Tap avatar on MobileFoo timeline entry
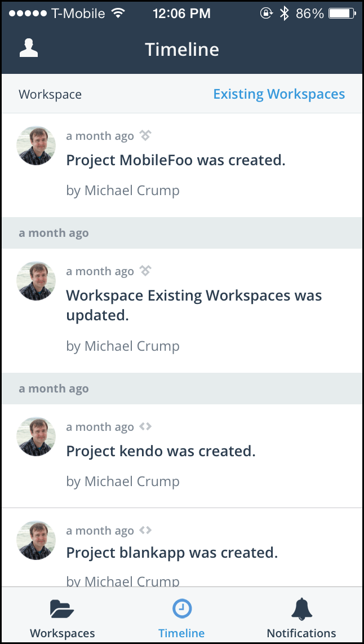 coord(36,145)
